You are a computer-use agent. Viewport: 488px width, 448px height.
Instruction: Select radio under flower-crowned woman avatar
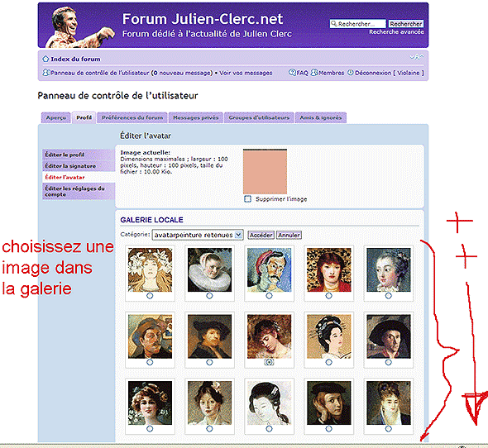click(150, 296)
